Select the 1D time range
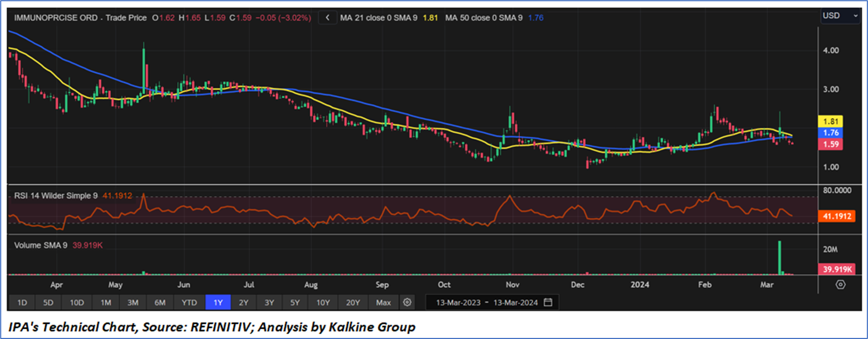868x339 pixels. (22, 302)
